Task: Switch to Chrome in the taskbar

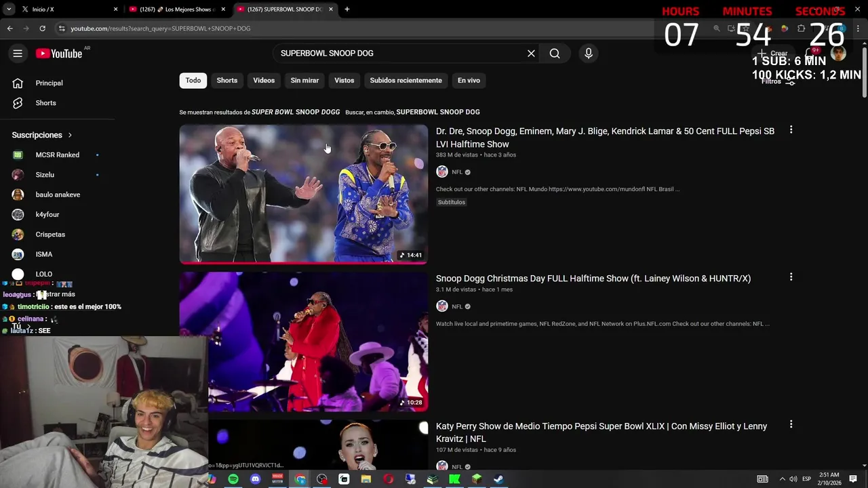Action: (300, 479)
